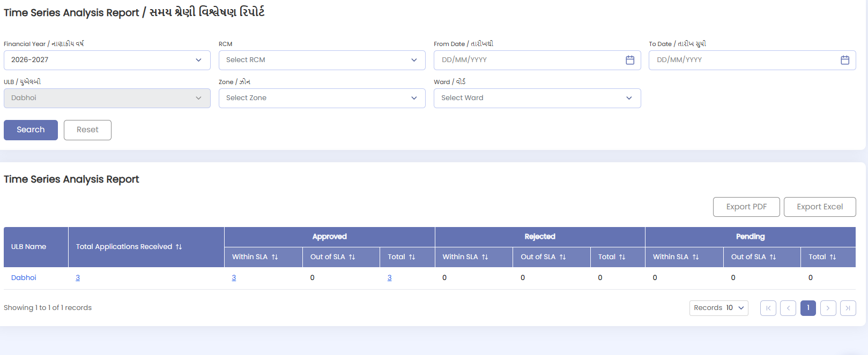Open the Dabhoi ULB name link
Screen dimensions: 868x355
[x=24, y=278]
